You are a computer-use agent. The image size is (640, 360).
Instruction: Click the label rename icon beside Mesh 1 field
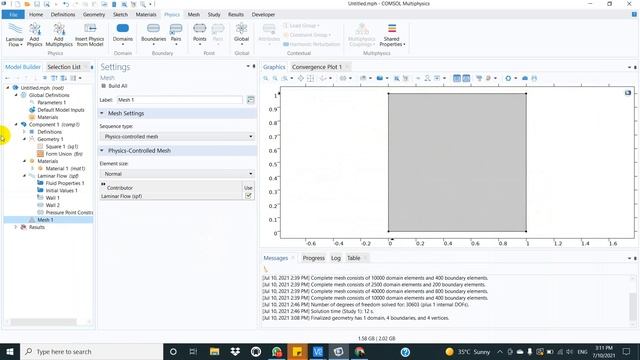(x=251, y=100)
